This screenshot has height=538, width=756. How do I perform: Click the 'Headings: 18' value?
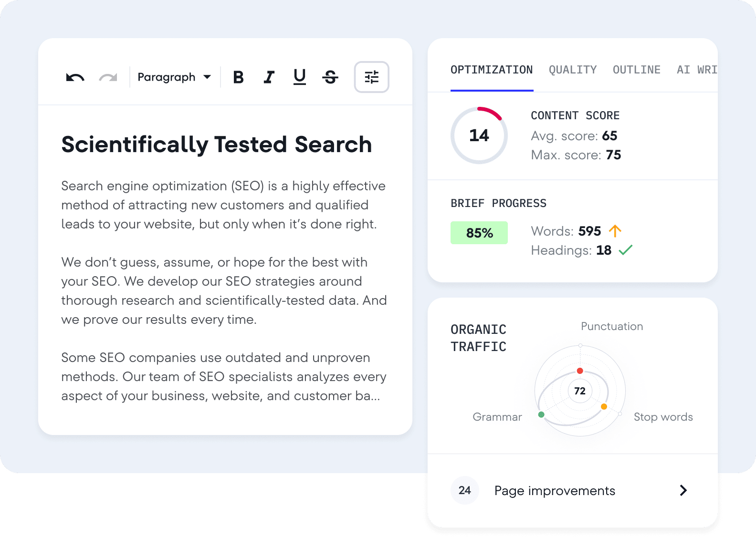point(571,250)
